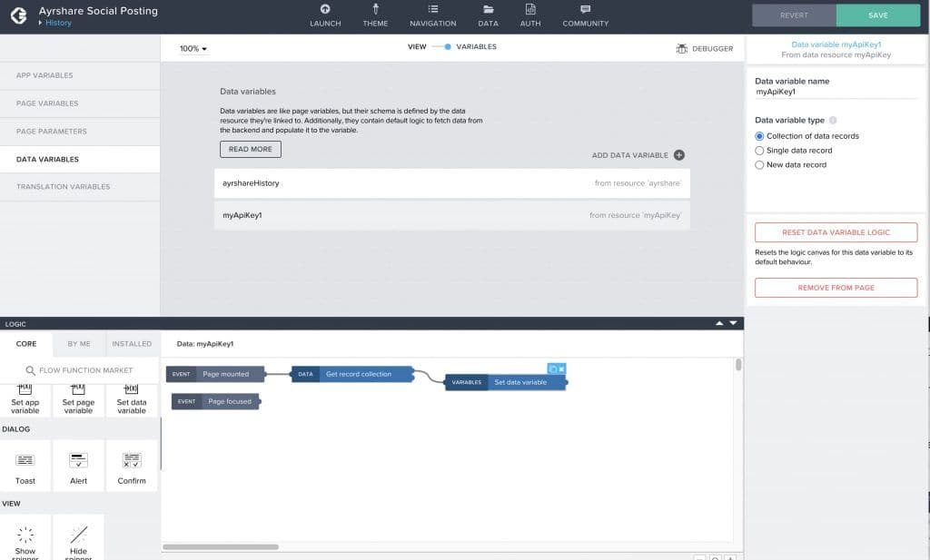Select the Show spinner flow function

pos(25,538)
